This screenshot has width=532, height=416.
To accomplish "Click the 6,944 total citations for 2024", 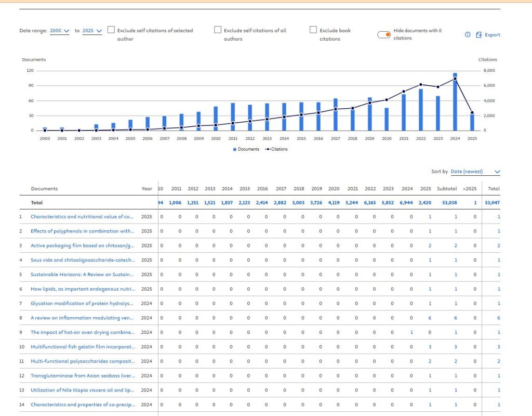I will (x=407, y=203).
